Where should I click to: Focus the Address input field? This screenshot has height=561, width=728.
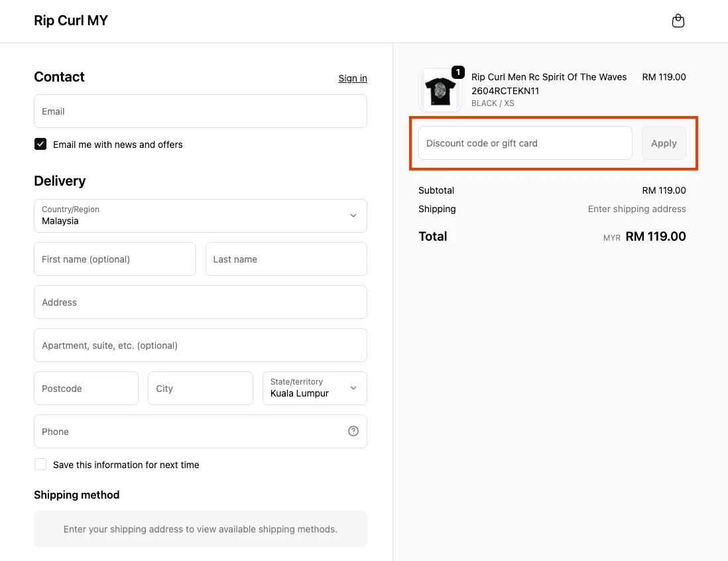coord(201,302)
